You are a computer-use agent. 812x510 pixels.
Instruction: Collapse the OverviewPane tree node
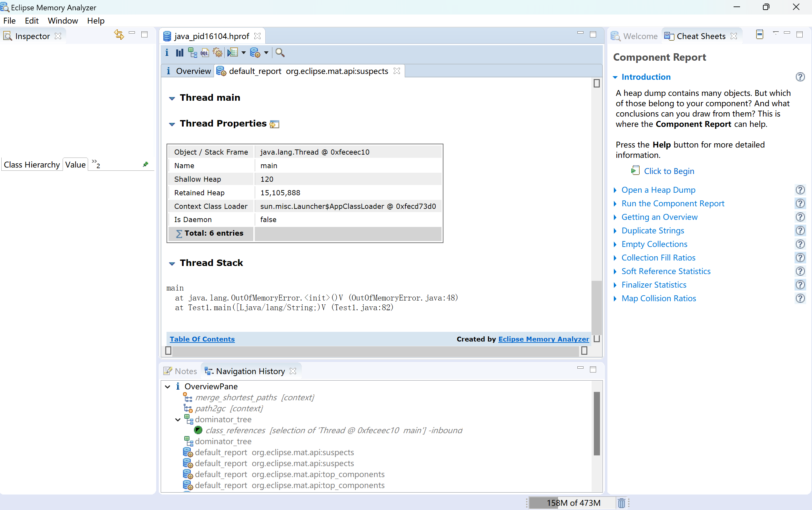pos(167,387)
